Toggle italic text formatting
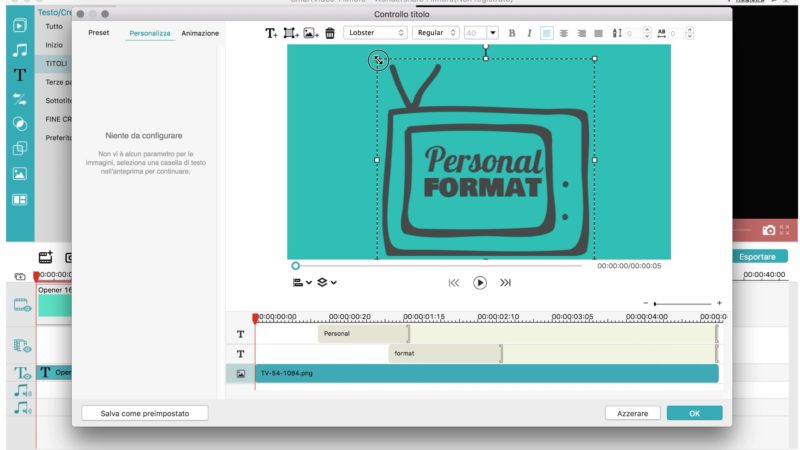This screenshot has height=450, width=800. click(529, 33)
